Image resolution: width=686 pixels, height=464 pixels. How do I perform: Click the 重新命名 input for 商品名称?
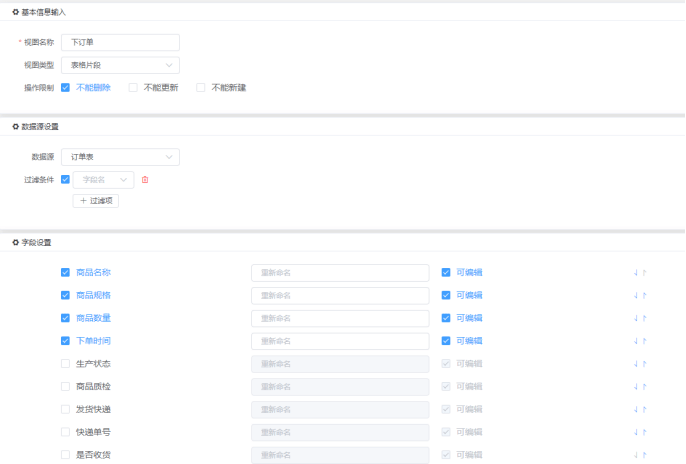(x=340, y=273)
